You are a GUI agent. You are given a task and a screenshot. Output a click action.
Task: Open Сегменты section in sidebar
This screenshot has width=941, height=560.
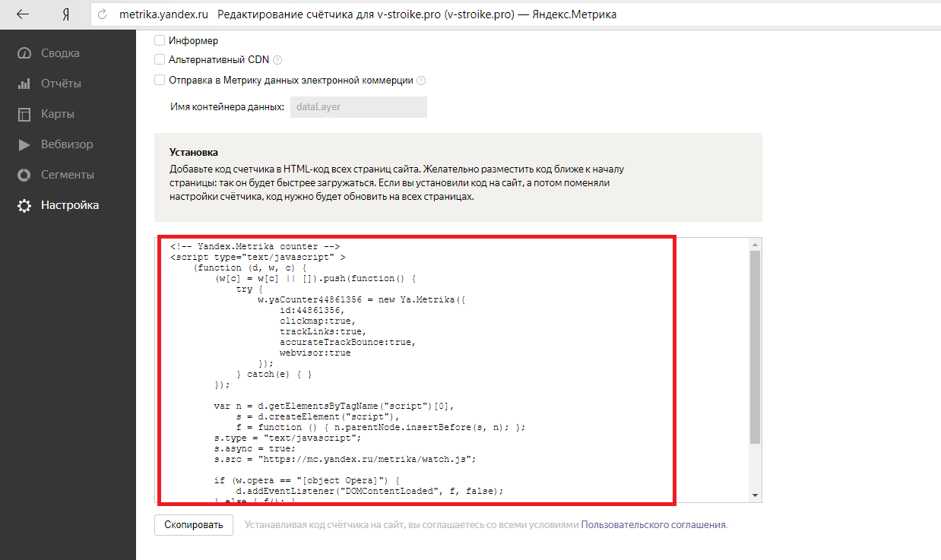[x=68, y=175]
